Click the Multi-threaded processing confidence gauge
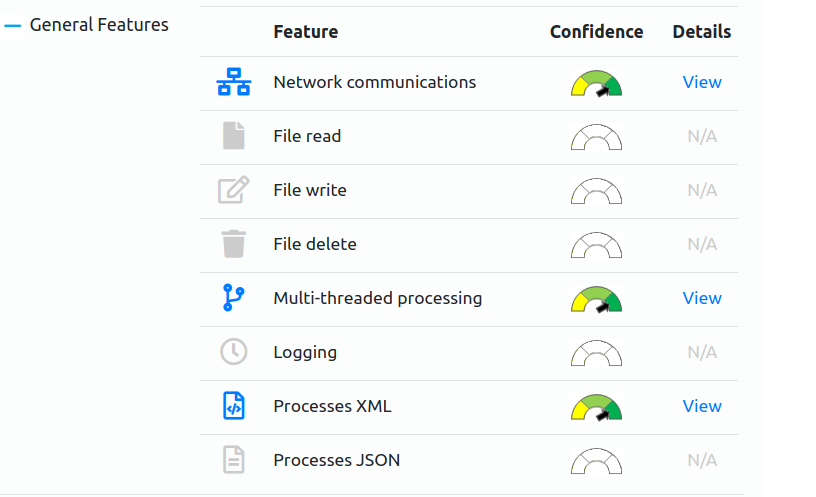Image resolution: width=816 pixels, height=497 pixels. click(x=596, y=299)
